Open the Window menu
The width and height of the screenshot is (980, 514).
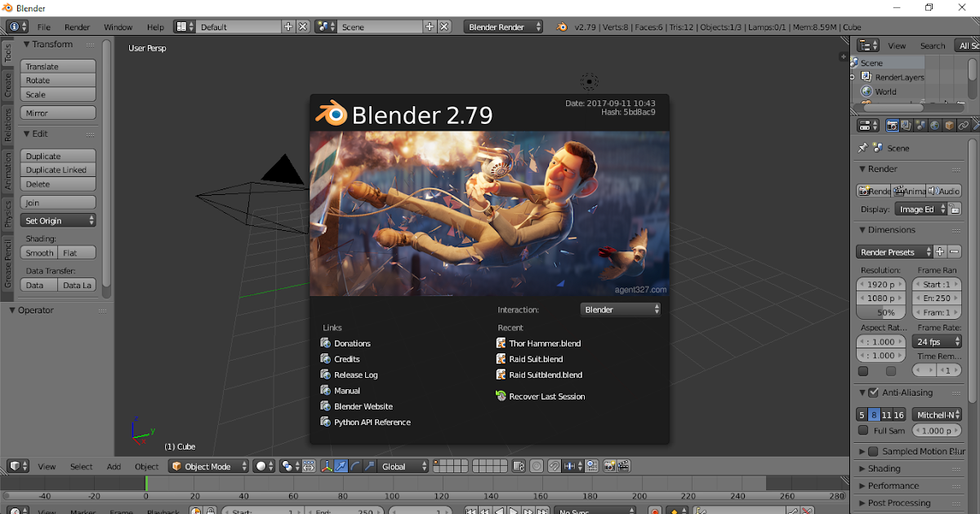pos(118,27)
